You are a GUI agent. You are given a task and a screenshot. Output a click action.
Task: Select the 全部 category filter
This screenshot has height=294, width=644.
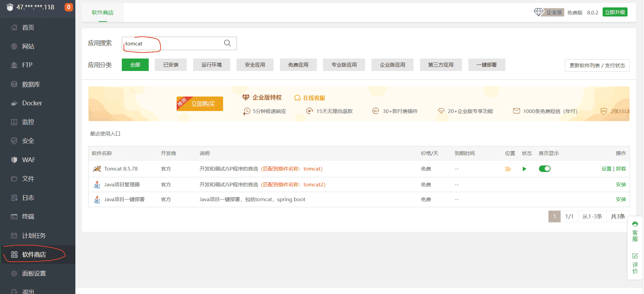[135, 65]
